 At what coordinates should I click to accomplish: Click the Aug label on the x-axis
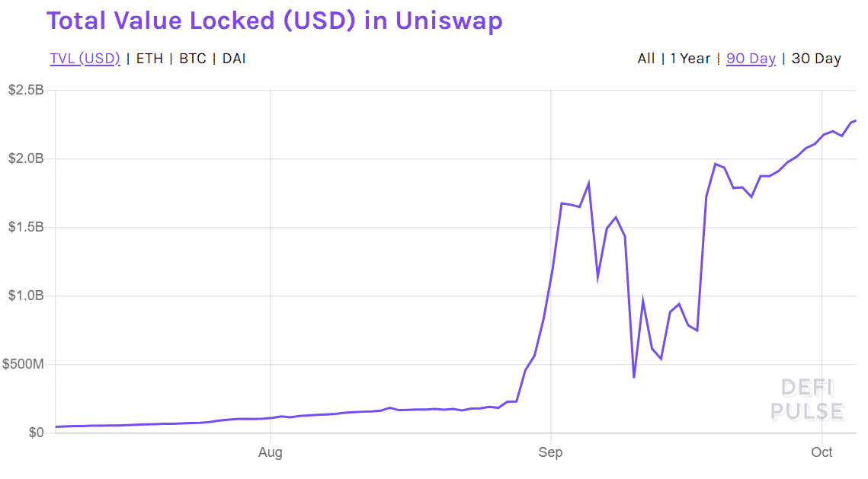point(271,452)
